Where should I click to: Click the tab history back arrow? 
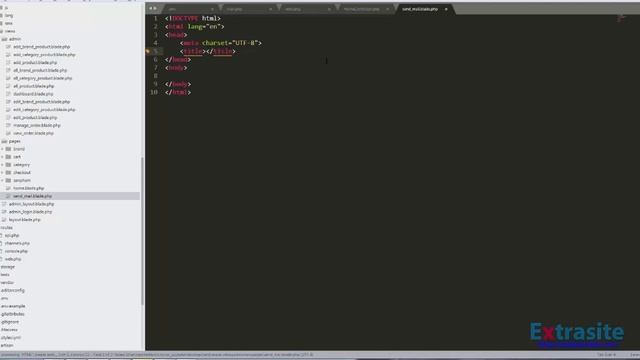coord(150,8)
